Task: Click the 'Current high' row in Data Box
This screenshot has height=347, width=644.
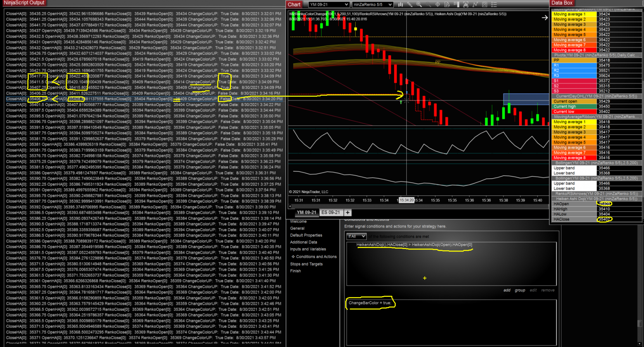Action: coord(597,106)
